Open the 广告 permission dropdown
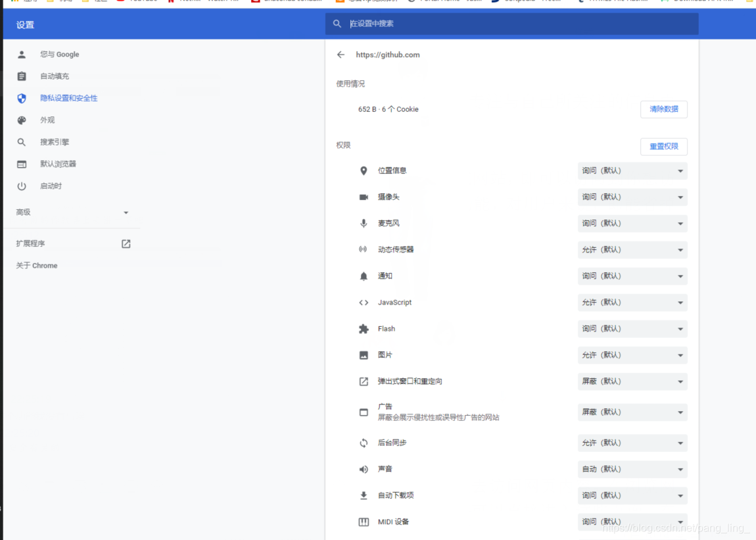 click(x=632, y=412)
